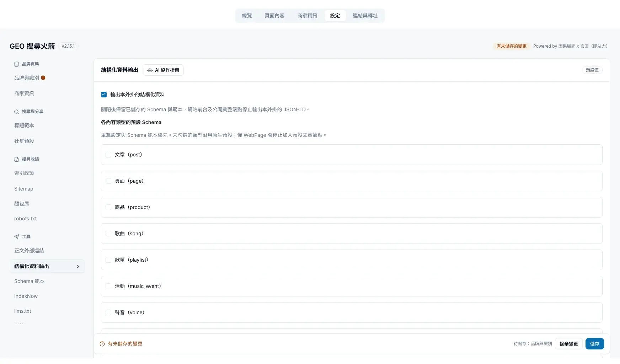Image resolution: width=620 pixels, height=364 pixels.
Task: Click the 捨棄變更 button
Action: tap(568, 344)
